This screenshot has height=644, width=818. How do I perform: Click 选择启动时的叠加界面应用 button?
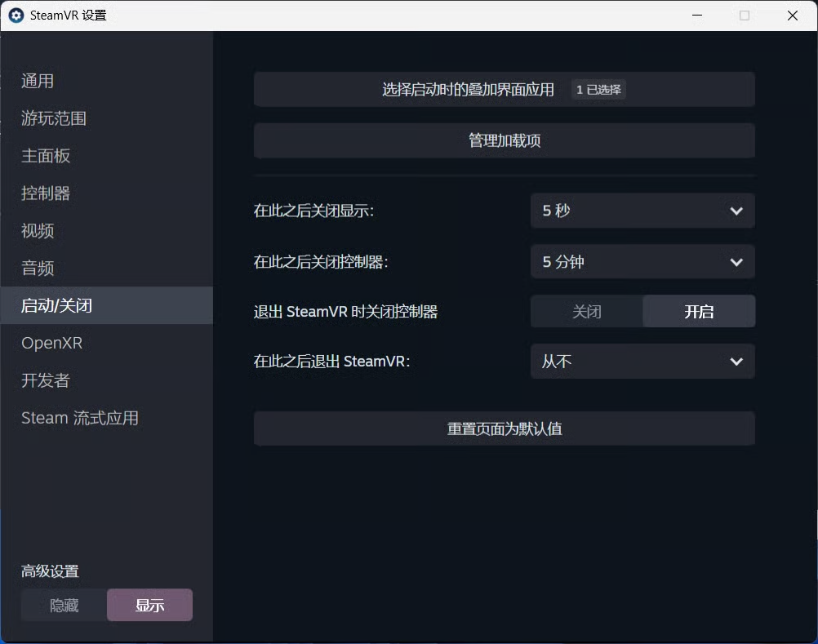coord(504,90)
